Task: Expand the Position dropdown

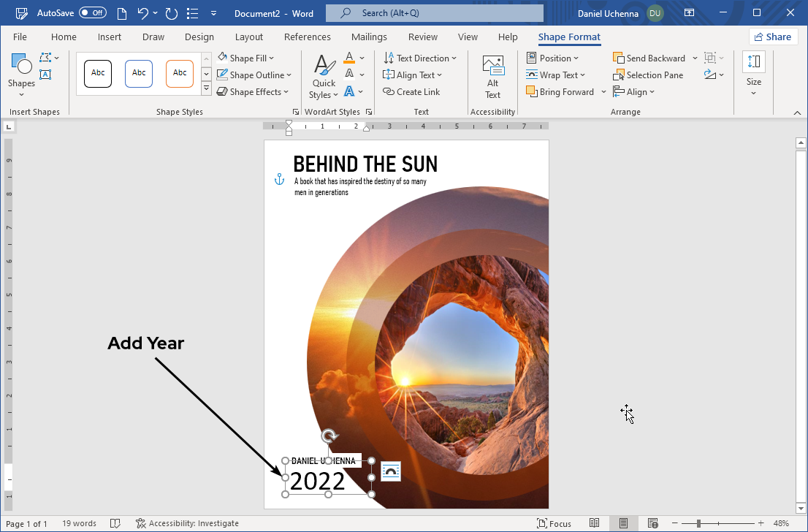Action: point(552,58)
